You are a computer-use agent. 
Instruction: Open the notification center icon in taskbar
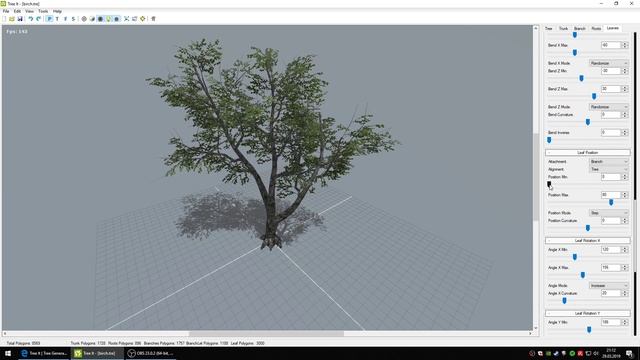pos(630,353)
